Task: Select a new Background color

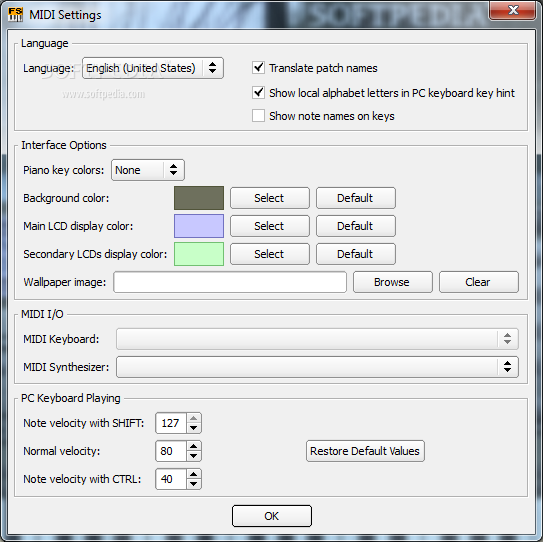Action: click(270, 198)
